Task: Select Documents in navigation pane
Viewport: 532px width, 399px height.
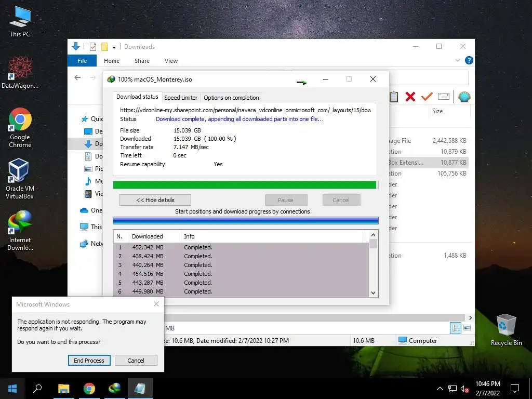Action: point(94,156)
